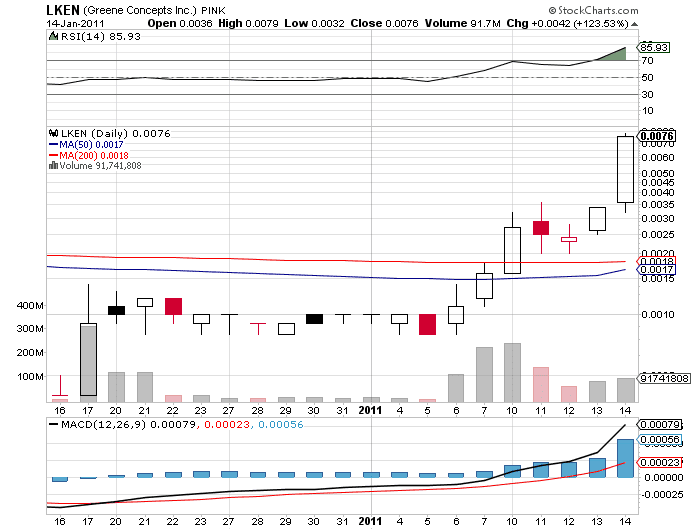Click the blue 0.0017 moving average tag
The image size is (700, 530).
658,269
